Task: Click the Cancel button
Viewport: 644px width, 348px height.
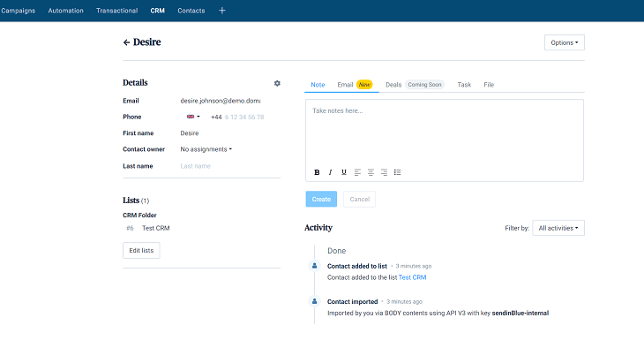Action: [359, 199]
